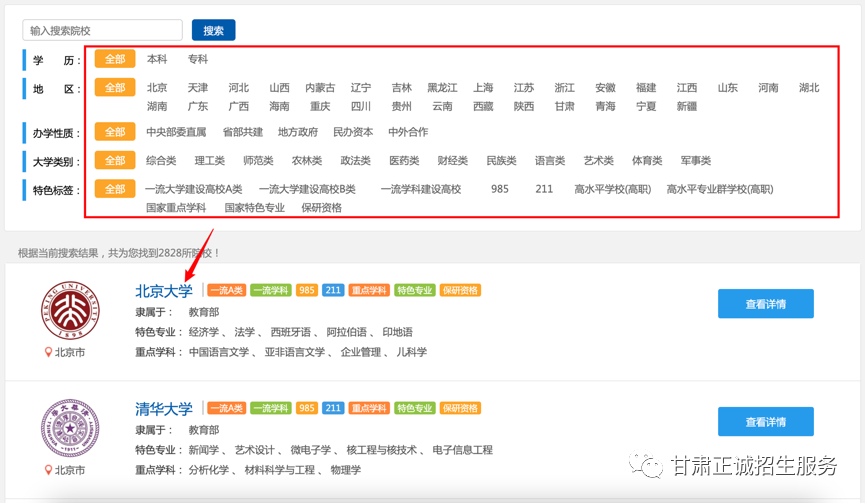This screenshot has height=503, width=865.
Task: Click the Tsinghua University logo
Action: (x=70, y=429)
